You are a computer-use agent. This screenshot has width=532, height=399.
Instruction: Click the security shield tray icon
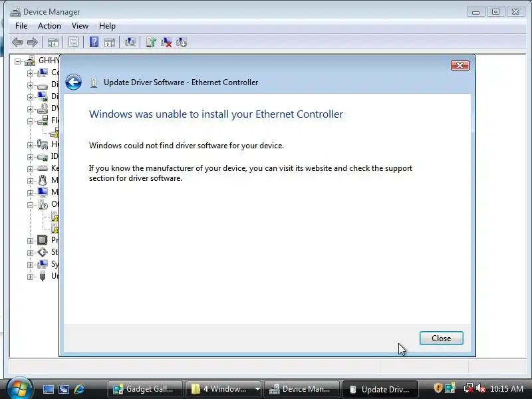[438, 388]
